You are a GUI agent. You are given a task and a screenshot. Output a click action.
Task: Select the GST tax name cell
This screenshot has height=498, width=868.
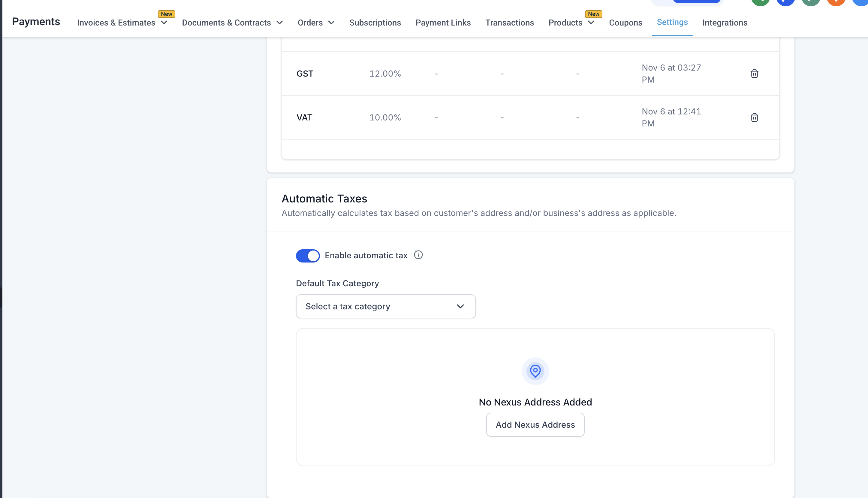click(x=305, y=74)
